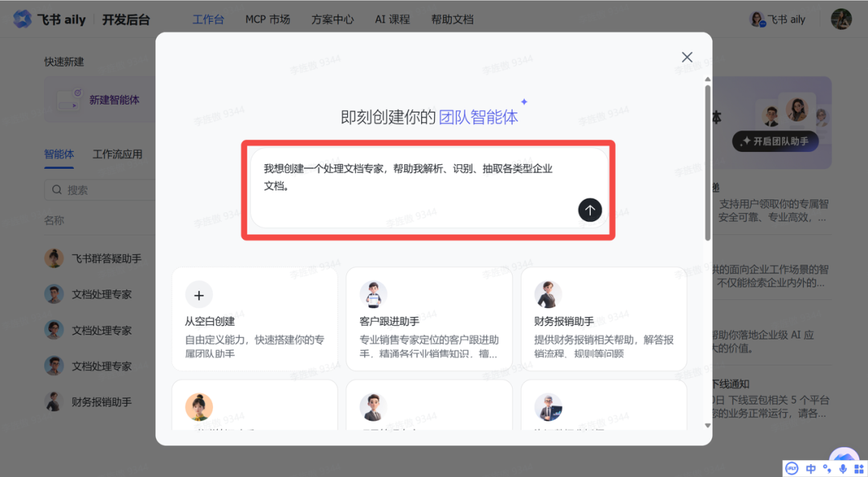
Task: Click the 财务报销助手 avatar in sidebar list
Action: 54,401
